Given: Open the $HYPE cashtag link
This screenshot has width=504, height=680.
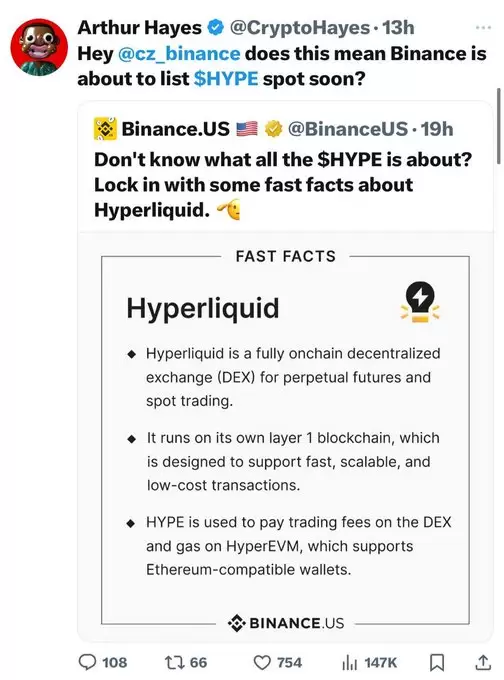Looking at the screenshot, I should pyautogui.click(x=226, y=79).
